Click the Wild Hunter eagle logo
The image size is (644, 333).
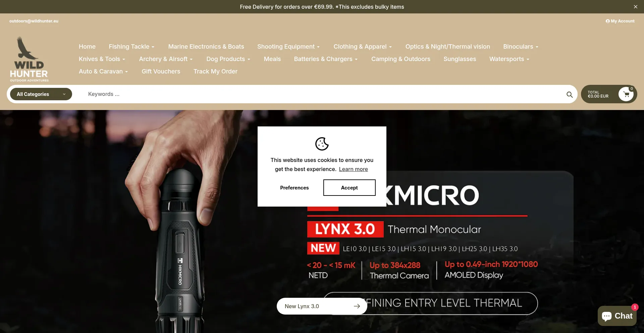pyautogui.click(x=29, y=59)
